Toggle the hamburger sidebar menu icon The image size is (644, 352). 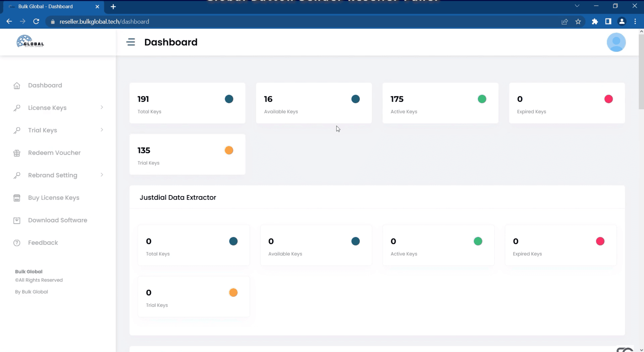click(131, 42)
